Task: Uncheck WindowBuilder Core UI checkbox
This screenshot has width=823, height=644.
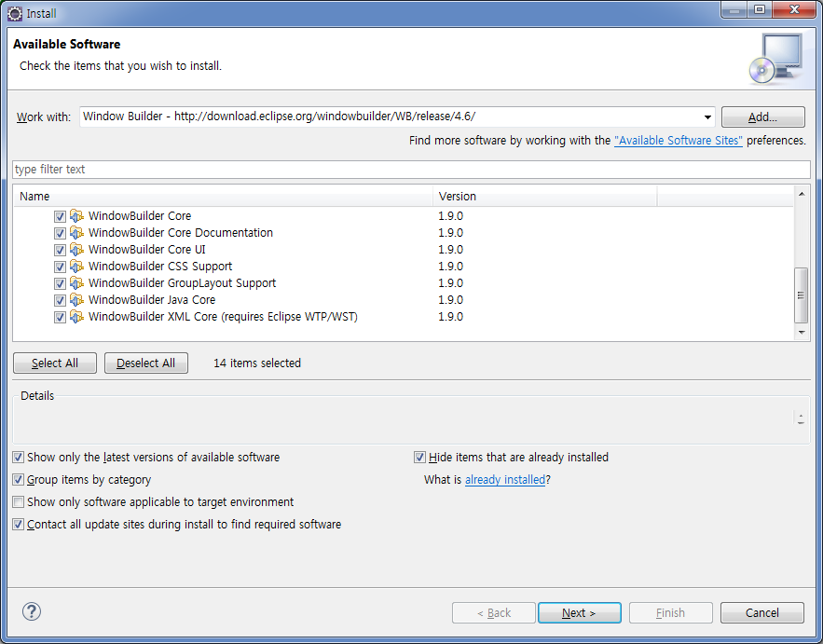Action: point(60,250)
